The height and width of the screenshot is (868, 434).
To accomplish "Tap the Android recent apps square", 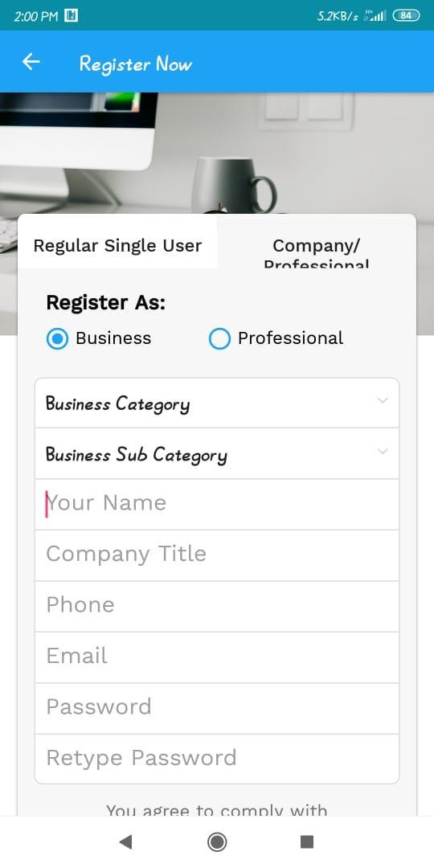I will (307, 842).
